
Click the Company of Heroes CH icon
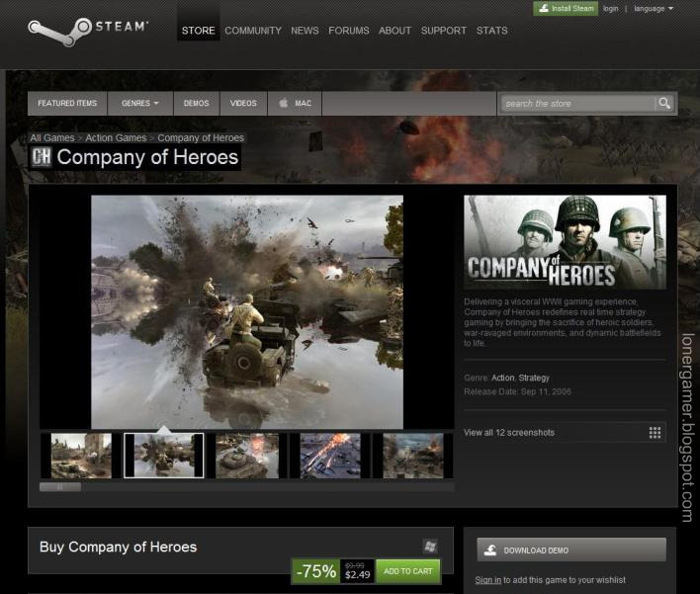[42, 157]
